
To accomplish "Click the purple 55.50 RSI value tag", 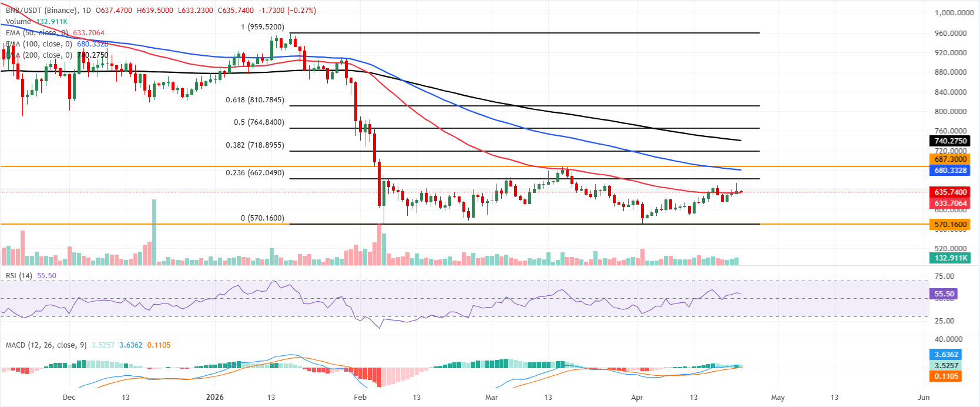I will (x=944, y=294).
